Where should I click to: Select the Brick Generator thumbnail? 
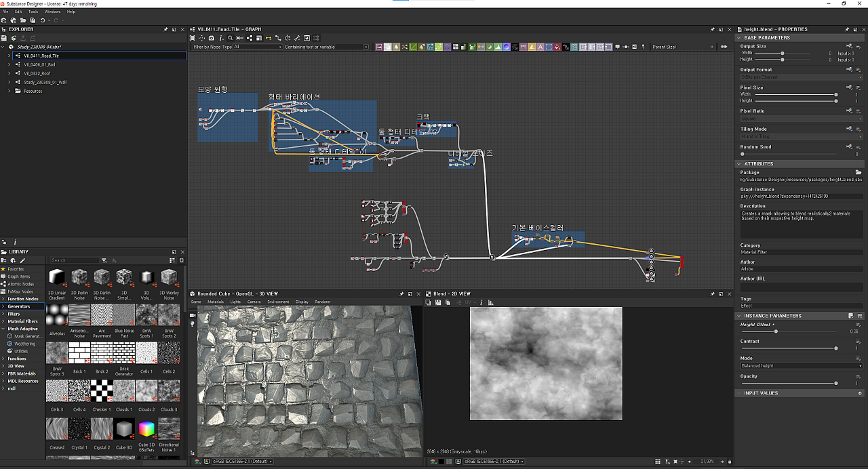124,354
